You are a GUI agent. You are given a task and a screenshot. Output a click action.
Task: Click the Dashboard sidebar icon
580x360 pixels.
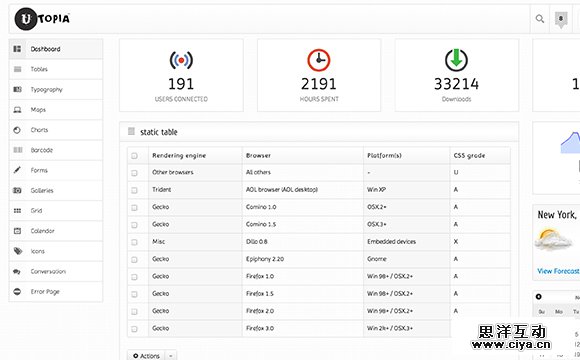(17, 49)
